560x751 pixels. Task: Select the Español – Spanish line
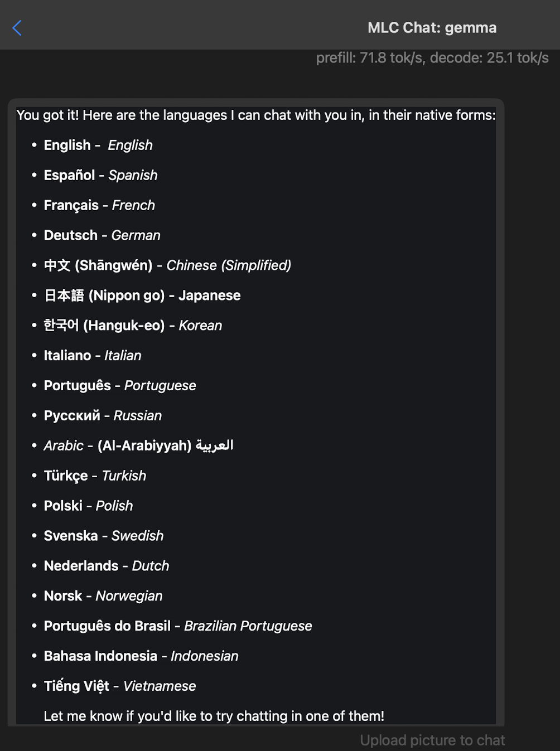[100, 175]
